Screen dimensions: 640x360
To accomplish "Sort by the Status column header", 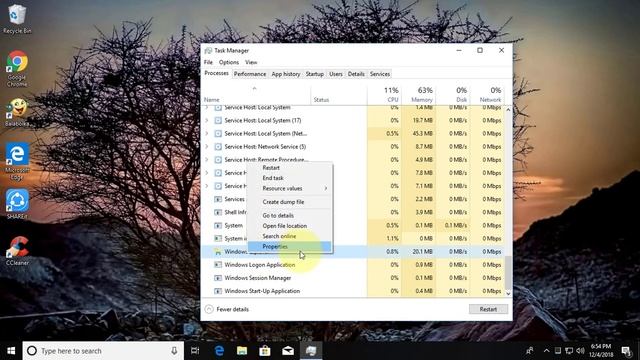I will 339,94.
